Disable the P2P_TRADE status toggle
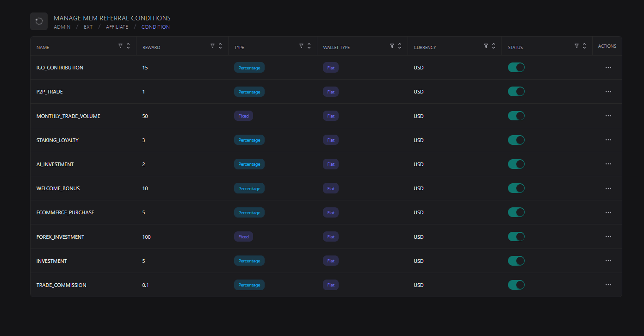 pyautogui.click(x=516, y=92)
